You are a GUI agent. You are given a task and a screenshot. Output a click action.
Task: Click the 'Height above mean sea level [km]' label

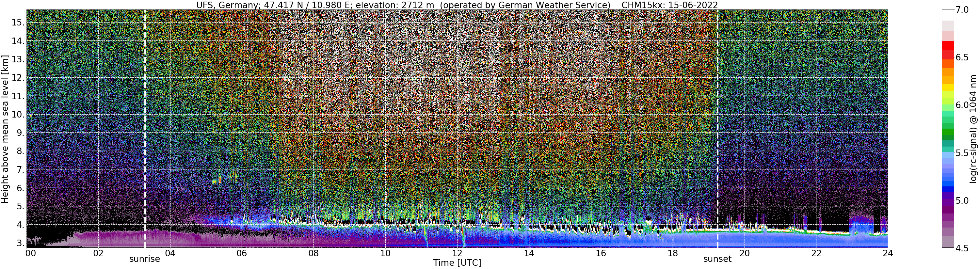pyautogui.click(x=5, y=129)
